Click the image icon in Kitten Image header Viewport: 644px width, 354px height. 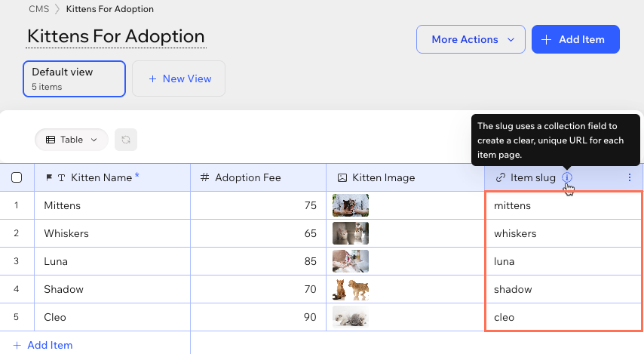coord(342,177)
